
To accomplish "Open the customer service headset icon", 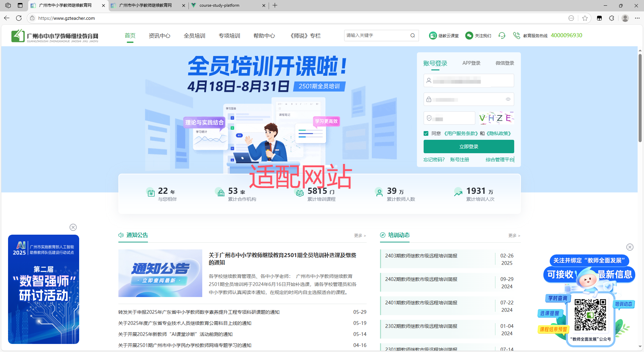I will 502,36.
